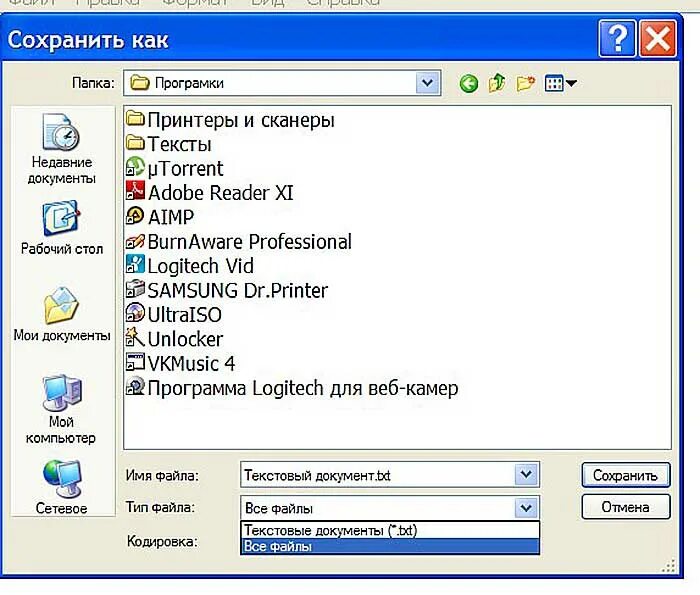Open Network (Сетевое) place icon
Viewport: 700px width, 595px height.
pos(62,479)
